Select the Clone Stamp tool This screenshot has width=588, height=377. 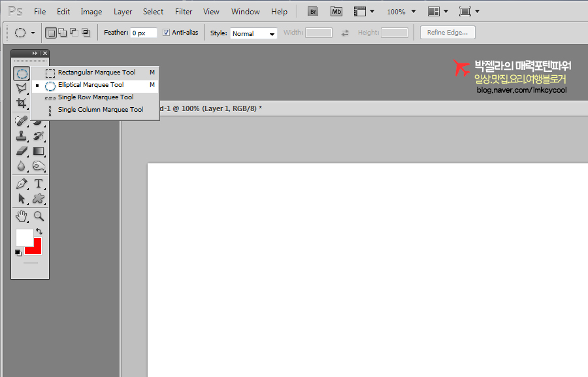(x=22, y=136)
